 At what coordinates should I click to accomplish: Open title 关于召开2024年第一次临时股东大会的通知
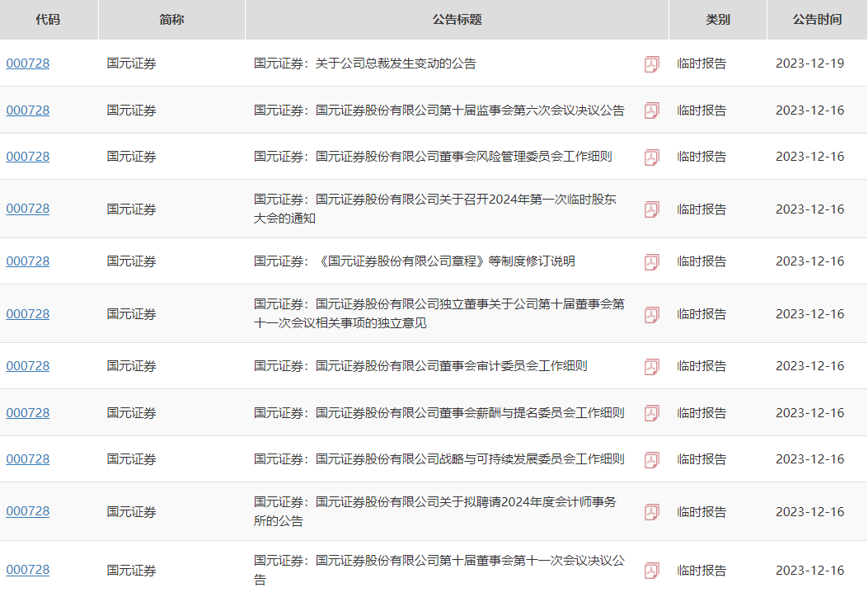pos(435,209)
